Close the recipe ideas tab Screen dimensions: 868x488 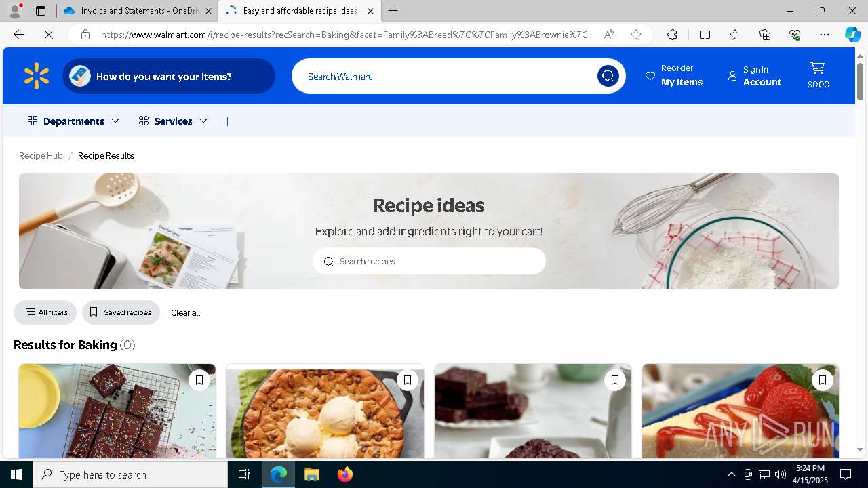[x=370, y=11]
